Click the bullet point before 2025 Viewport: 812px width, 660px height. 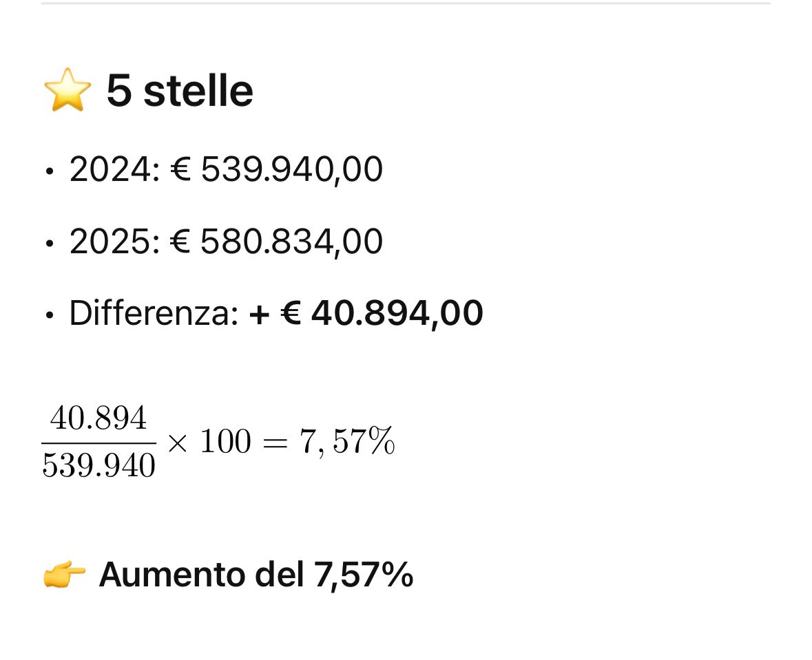click(49, 244)
